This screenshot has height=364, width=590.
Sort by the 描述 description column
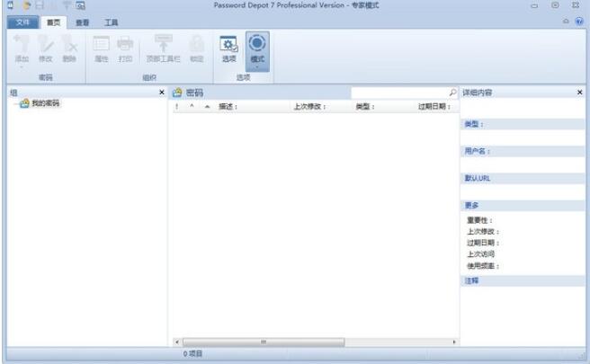228,107
